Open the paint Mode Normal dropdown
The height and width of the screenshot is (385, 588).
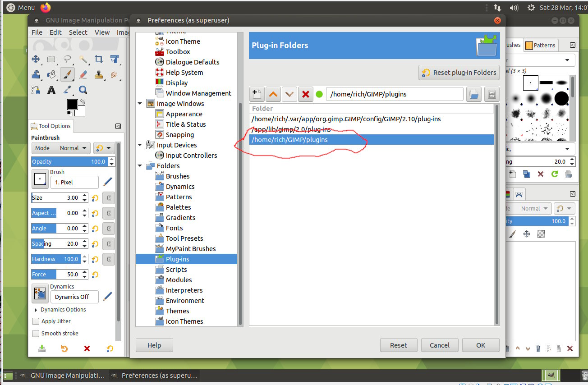[x=61, y=148]
